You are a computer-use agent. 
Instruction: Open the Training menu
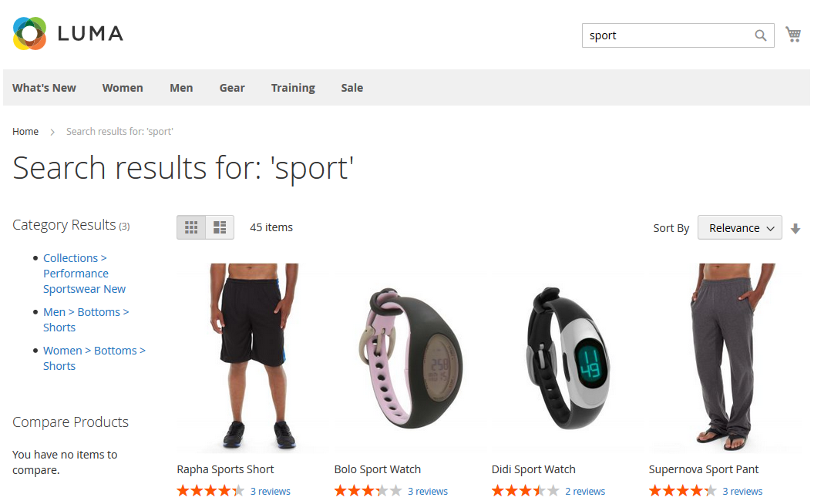293,88
